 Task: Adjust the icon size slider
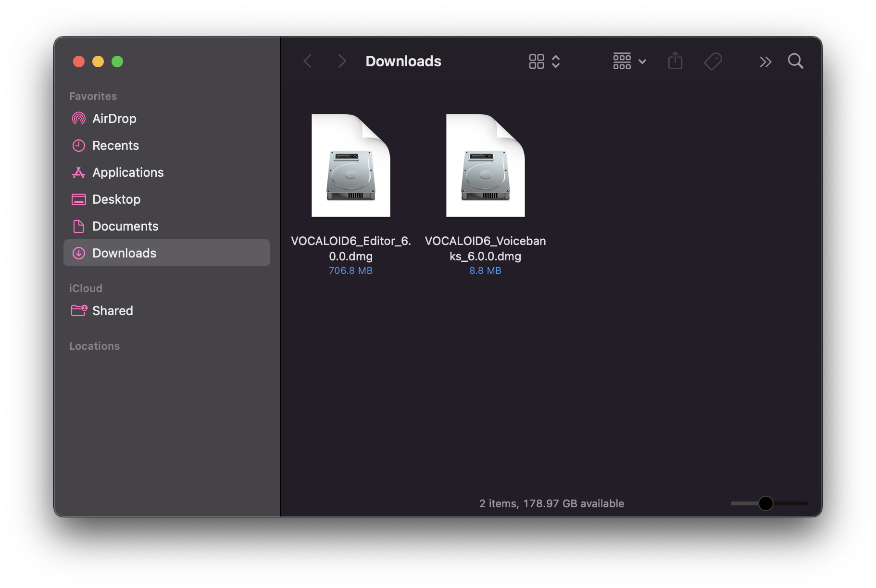pos(765,503)
